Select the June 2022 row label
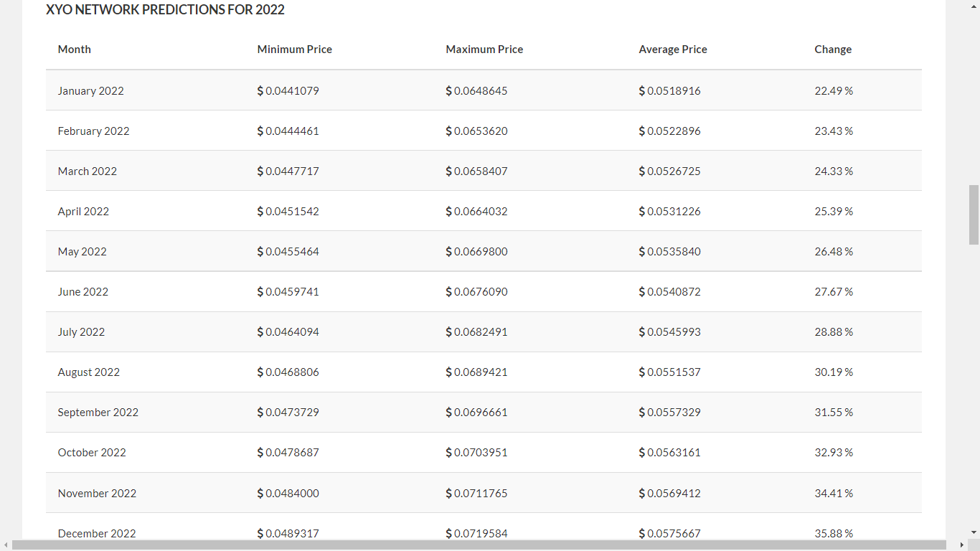The width and height of the screenshot is (980, 551). coord(83,292)
